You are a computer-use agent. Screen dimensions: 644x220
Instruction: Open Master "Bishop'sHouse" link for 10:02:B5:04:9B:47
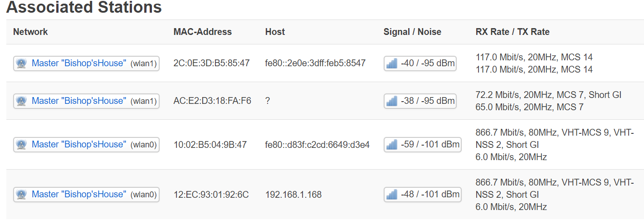tap(78, 144)
